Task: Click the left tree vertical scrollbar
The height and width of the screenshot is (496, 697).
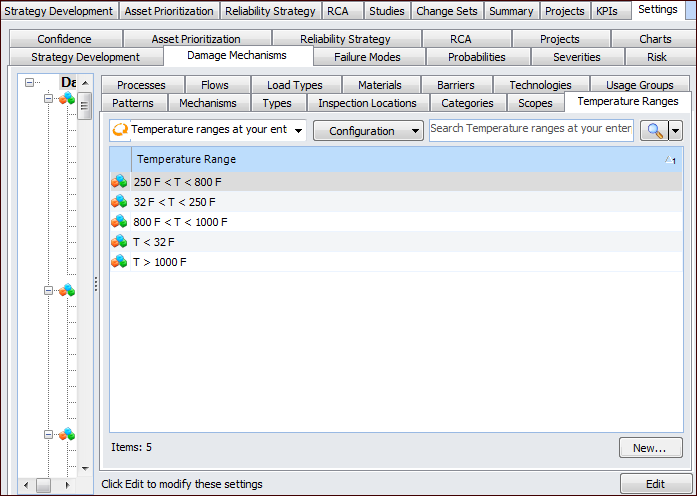Action: (x=85, y=280)
